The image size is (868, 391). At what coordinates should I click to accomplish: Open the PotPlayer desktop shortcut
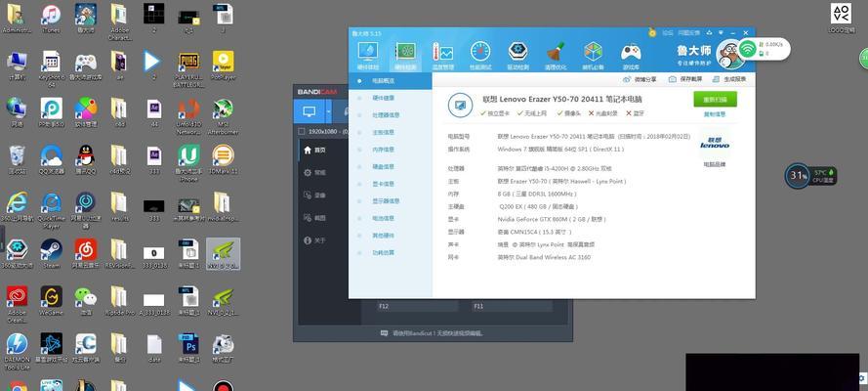point(223,65)
